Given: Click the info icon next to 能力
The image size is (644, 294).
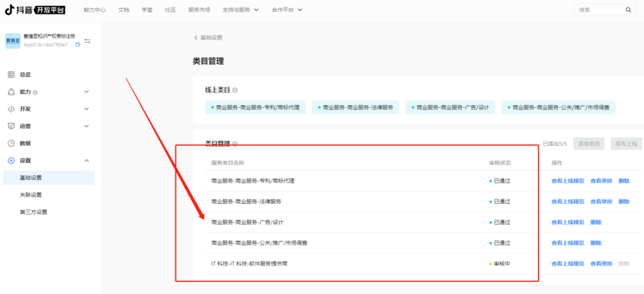Looking at the screenshot, I should click(35, 92).
